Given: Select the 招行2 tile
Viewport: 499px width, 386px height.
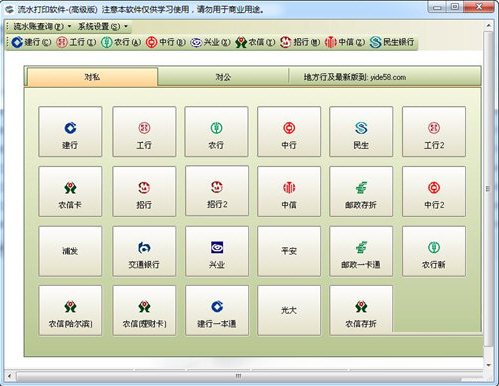Looking at the screenshot, I should 217,191.
